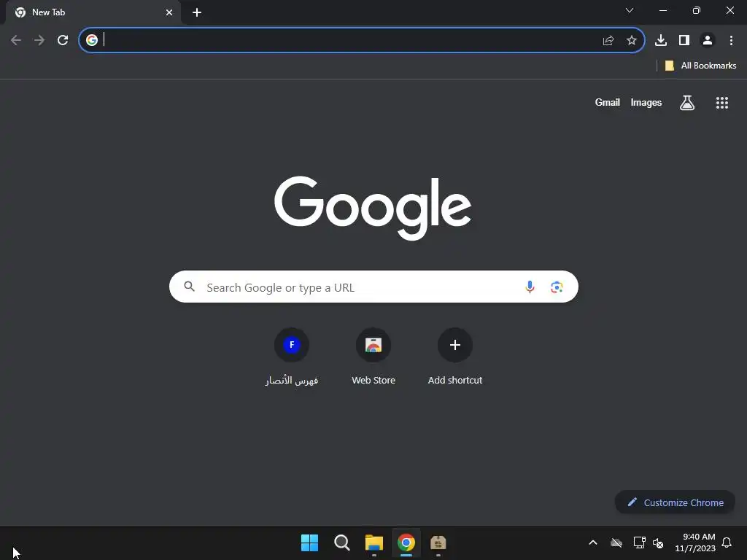Show hidden system tray icons
Screen dimensions: 747x560
[x=593, y=542]
